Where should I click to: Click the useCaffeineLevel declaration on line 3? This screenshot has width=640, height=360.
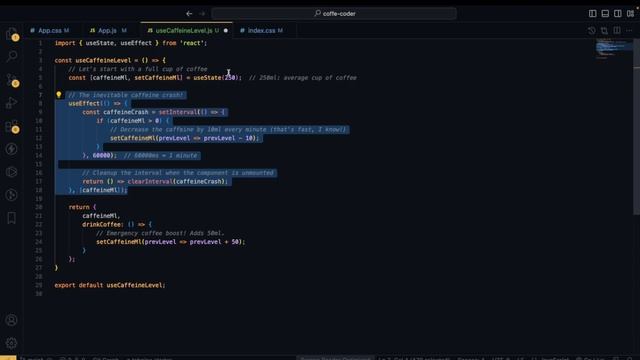pos(110,60)
